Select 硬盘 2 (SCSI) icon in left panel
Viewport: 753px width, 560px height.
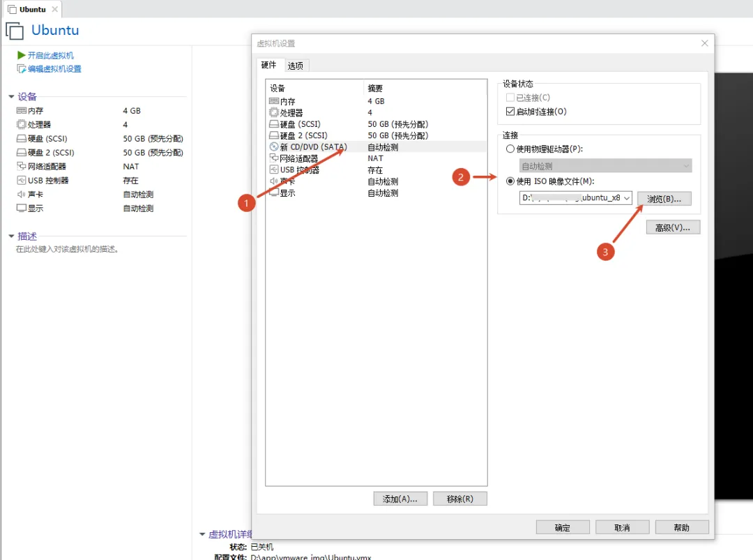pyautogui.click(x=21, y=152)
